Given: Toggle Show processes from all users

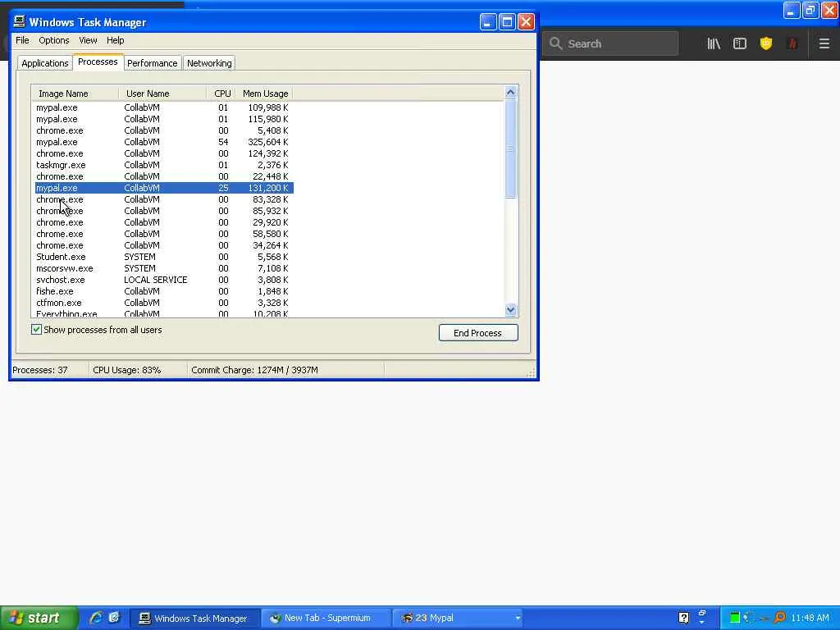Looking at the screenshot, I should [36, 330].
